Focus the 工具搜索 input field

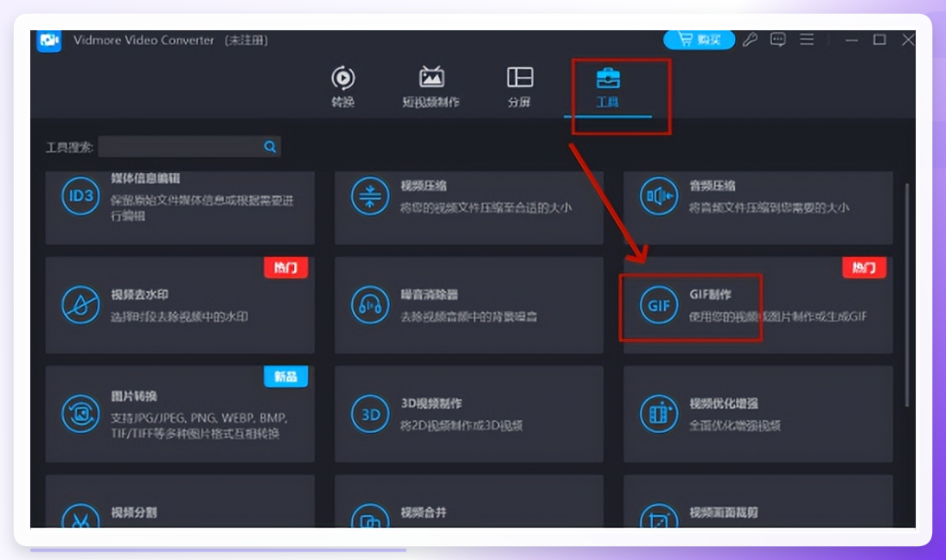point(189,146)
